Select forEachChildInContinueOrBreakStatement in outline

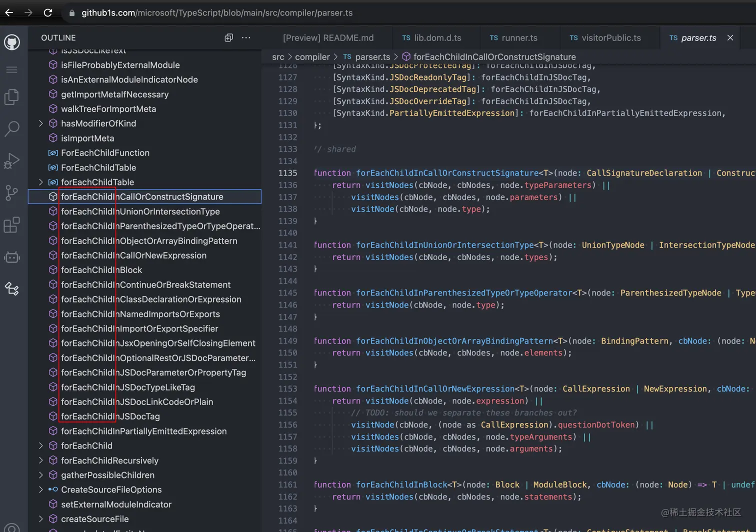coord(144,284)
